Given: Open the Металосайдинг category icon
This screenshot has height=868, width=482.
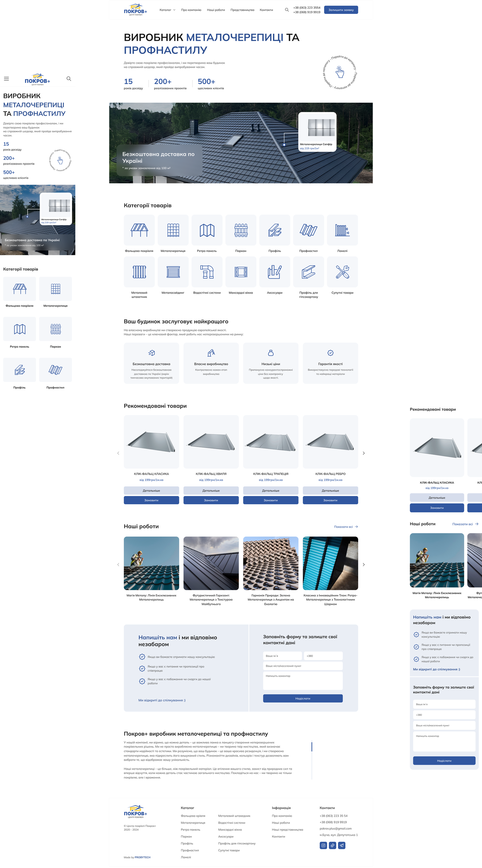Looking at the screenshot, I should click(x=173, y=272).
